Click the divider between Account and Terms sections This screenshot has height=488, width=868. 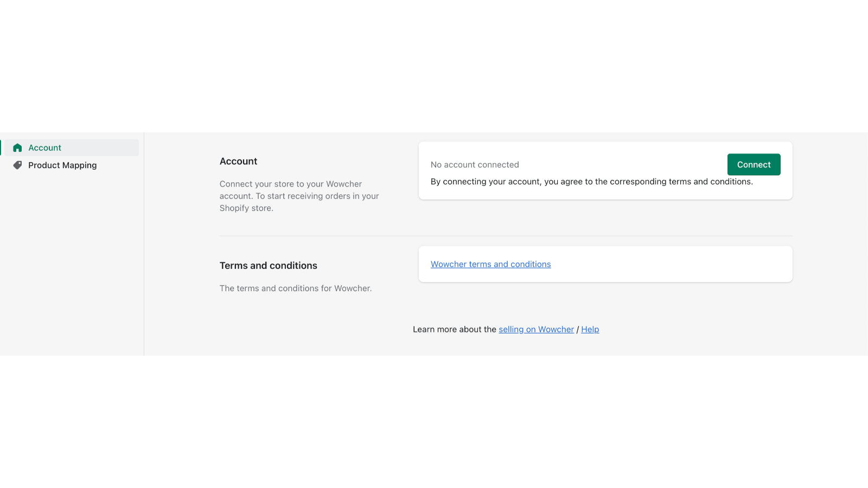[506, 236]
